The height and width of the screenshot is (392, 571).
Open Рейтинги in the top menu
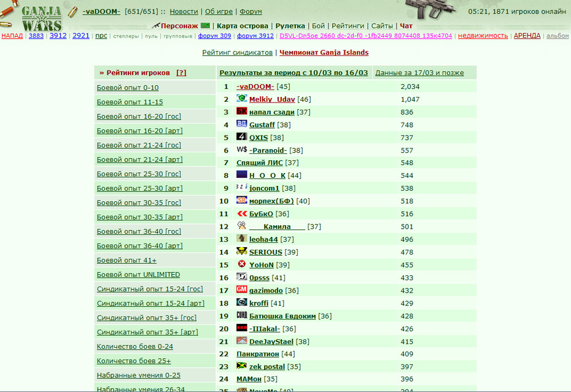(348, 26)
